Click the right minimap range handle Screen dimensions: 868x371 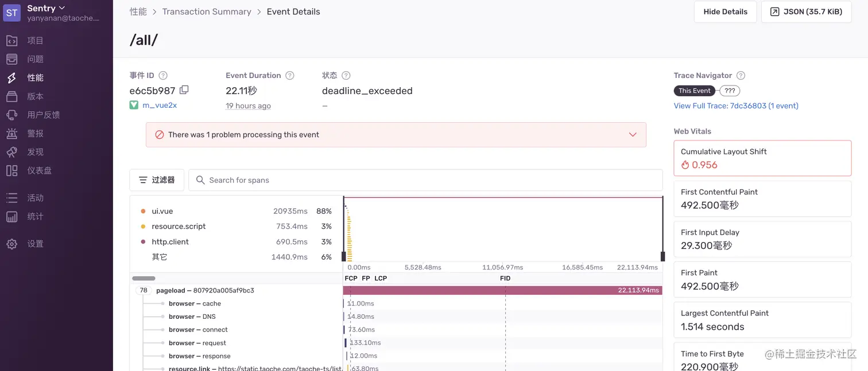coord(662,256)
